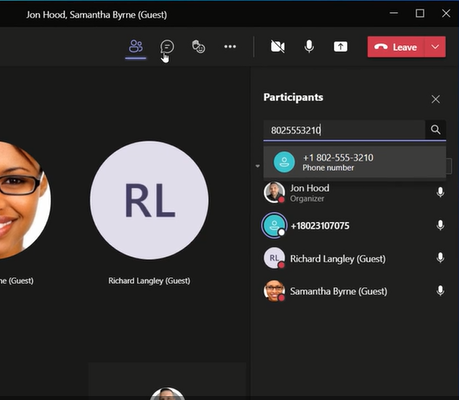This screenshot has height=400, width=459.
Task: Toggle the Show participants icon
Action: coord(136,46)
